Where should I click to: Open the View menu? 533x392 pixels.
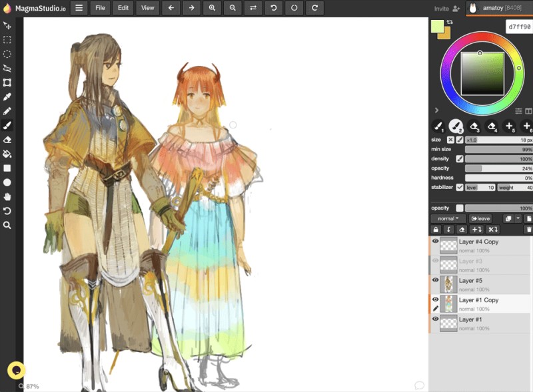coord(147,8)
